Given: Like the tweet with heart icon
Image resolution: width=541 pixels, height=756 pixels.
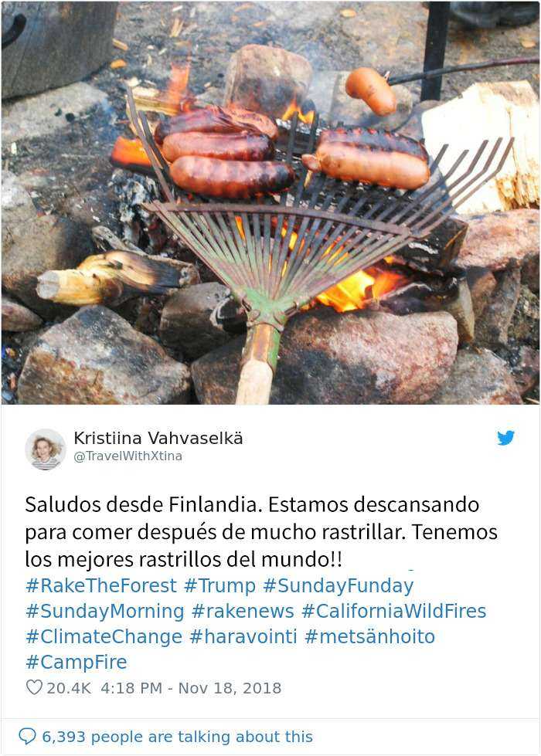Looking at the screenshot, I should click(34, 687).
